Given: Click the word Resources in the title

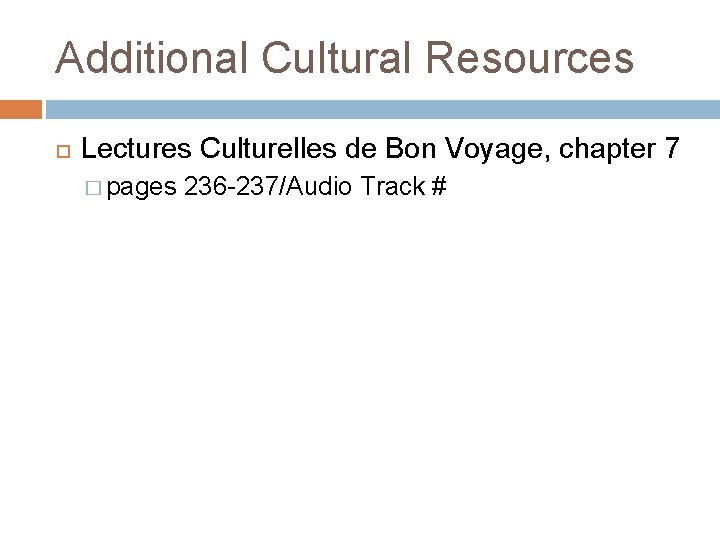Looking at the screenshot, I should [x=530, y=57].
